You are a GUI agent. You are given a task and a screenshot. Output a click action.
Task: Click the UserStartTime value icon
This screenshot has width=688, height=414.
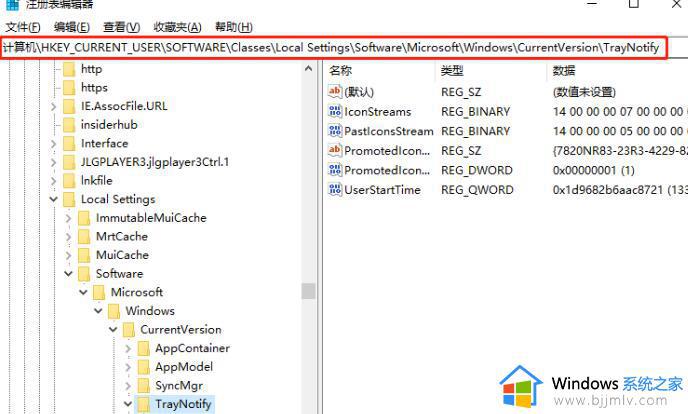[335, 189]
